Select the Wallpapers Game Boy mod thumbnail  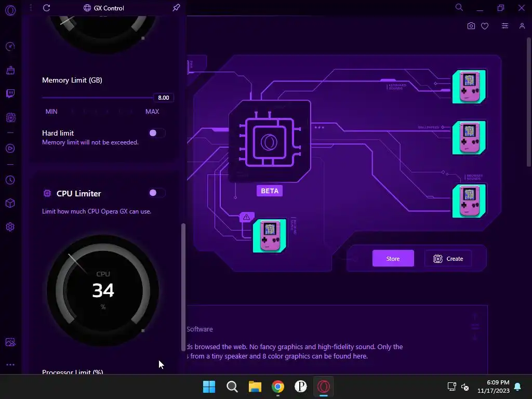click(x=469, y=137)
